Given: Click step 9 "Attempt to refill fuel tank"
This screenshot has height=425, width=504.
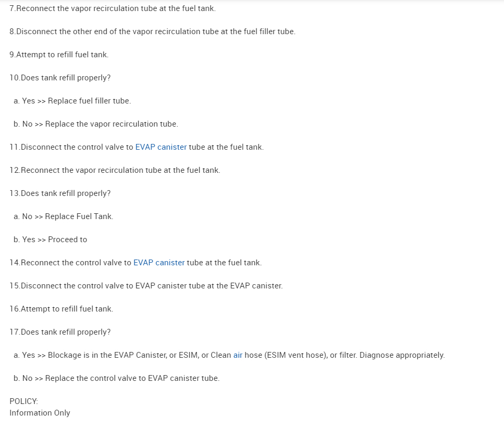Looking at the screenshot, I should coord(59,55).
